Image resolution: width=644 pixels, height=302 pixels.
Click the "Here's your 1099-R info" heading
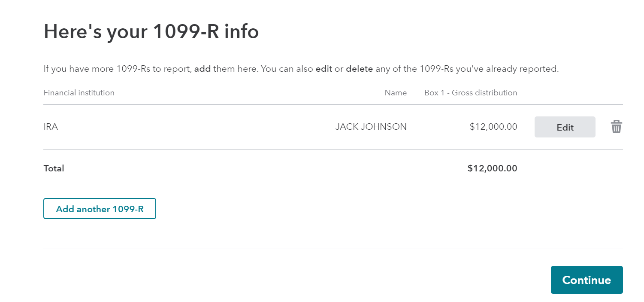coord(151,31)
